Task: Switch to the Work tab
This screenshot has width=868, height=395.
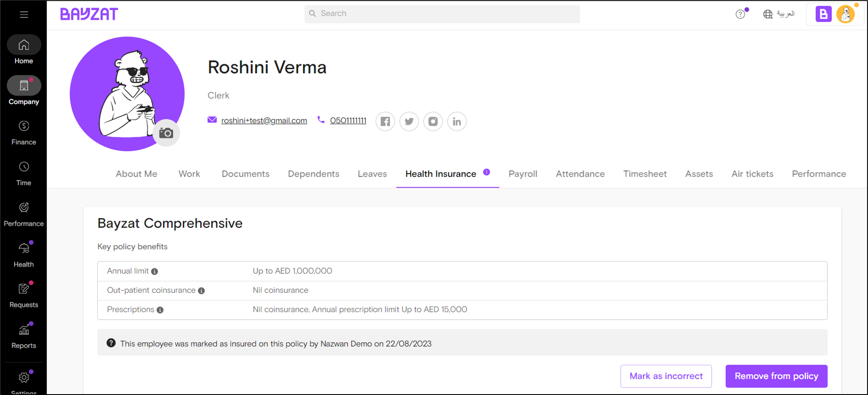Action: point(189,174)
